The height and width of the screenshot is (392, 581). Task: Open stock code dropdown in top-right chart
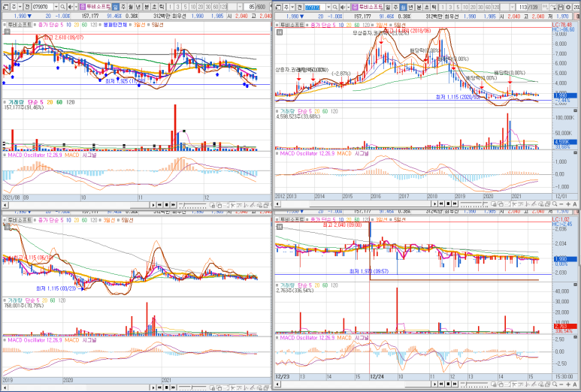click(328, 7)
